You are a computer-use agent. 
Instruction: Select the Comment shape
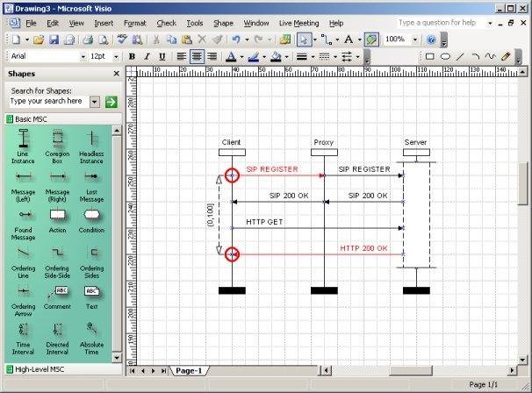pyautogui.click(x=57, y=297)
